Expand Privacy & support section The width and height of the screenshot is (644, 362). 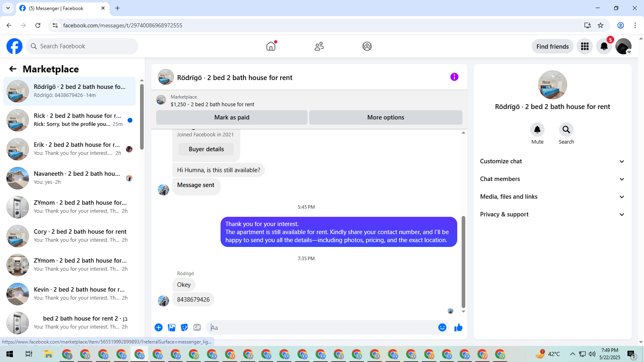[552, 214]
